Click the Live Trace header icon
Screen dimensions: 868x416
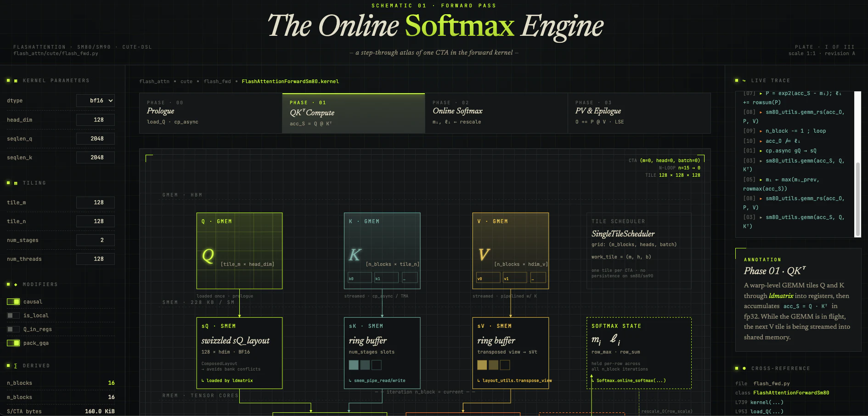(744, 80)
